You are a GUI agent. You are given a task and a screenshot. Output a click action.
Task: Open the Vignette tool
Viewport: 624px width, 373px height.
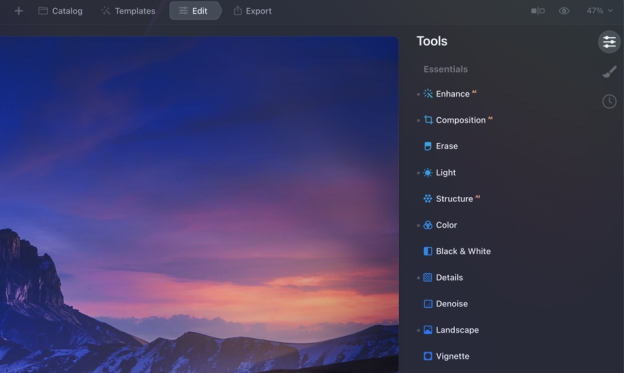click(x=446, y=356)
